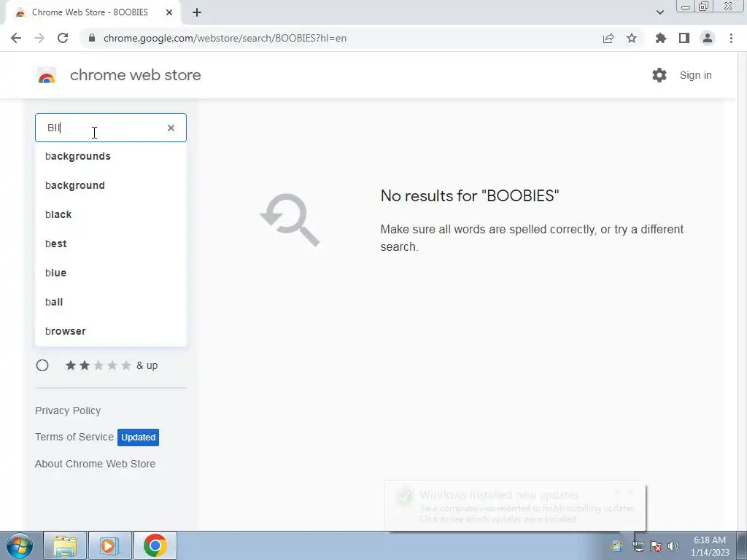Click the browser forward arrow
This screenshot has width=747, height=560.
coord(39,38)
